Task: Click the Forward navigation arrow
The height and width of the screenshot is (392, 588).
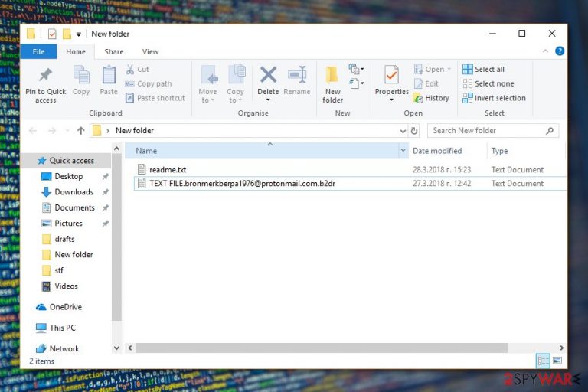Action: coord(52,131)
